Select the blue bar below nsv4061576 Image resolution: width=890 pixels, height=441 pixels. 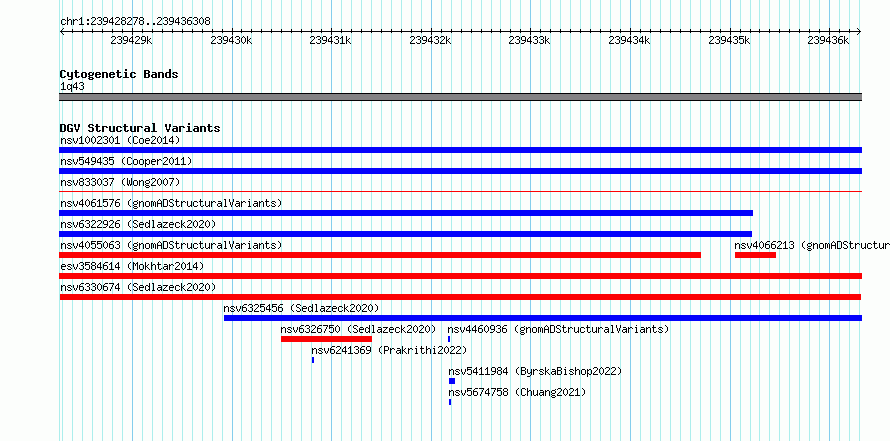(x=406, y=213)
